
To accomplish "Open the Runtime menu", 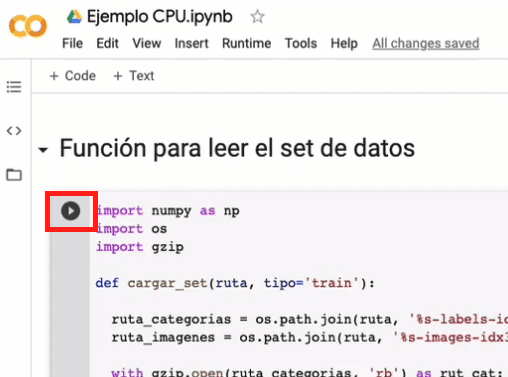I will 247,43.
